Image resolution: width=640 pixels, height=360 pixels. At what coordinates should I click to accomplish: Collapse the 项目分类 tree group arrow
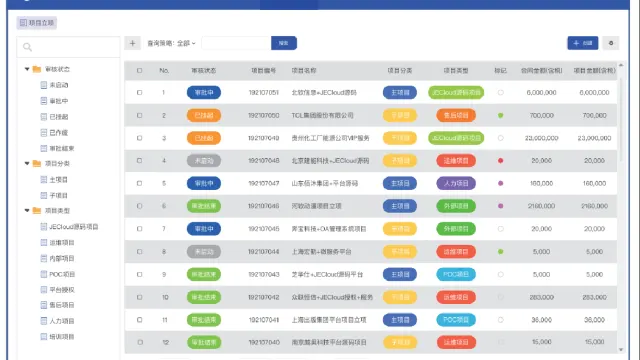(27, 163)
